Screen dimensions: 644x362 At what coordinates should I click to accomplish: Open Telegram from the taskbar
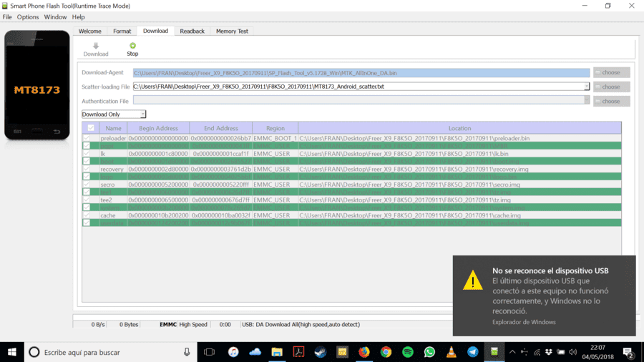473,352
